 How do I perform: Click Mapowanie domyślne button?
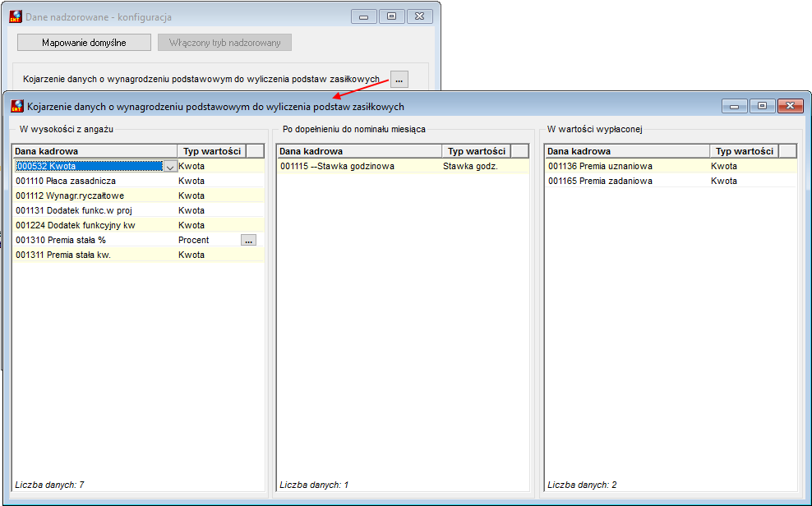click(x=84, y=43)
